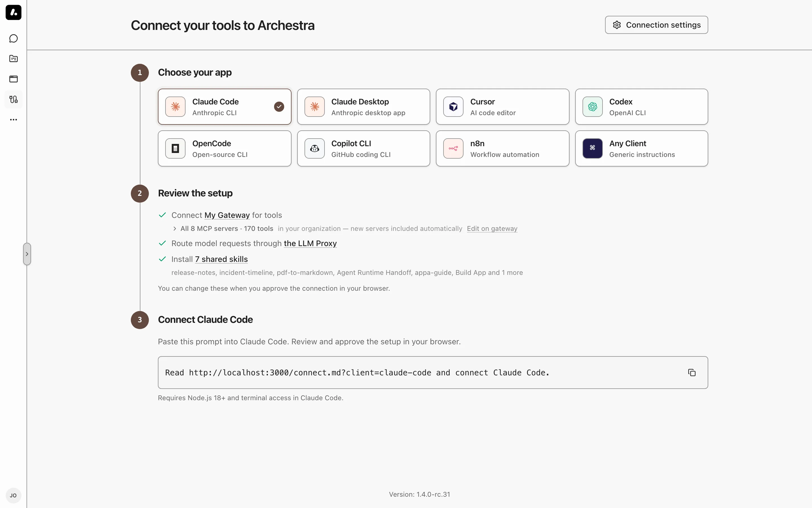The image size is (812, 508).
Task: Open the LLM Proxy link
Action: 310,244
